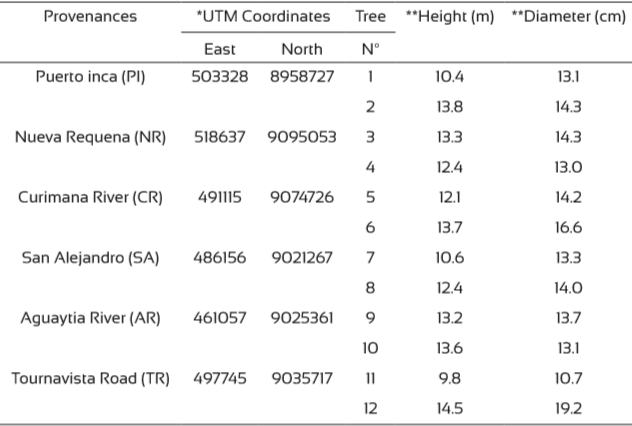This screenshot has height=426, width=632.
Task: Click the Provenances column header
Action: tap(90, 18)
